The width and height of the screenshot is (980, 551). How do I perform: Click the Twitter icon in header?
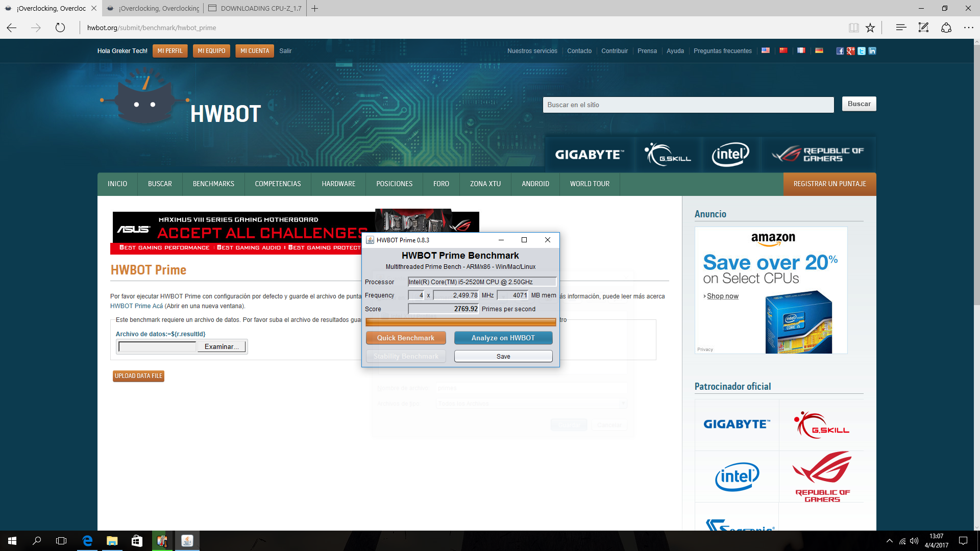coord(862,51)
